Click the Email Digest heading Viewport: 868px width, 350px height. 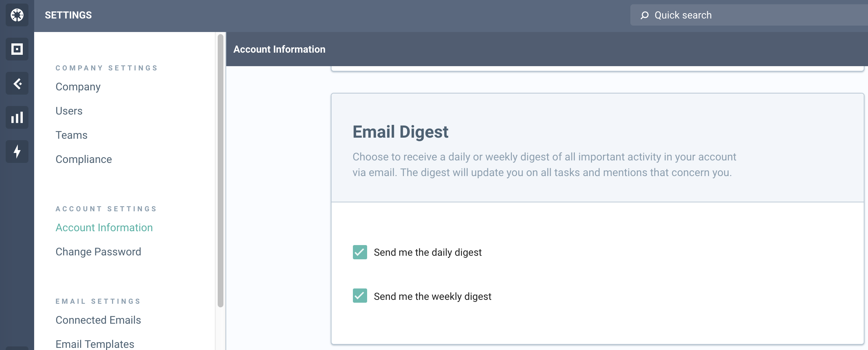400,132
